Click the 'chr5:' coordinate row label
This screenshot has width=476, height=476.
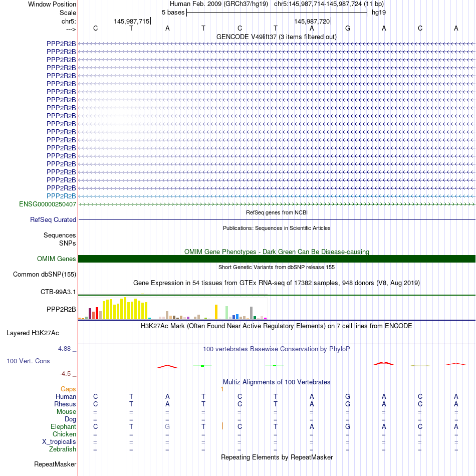(69, 21)
